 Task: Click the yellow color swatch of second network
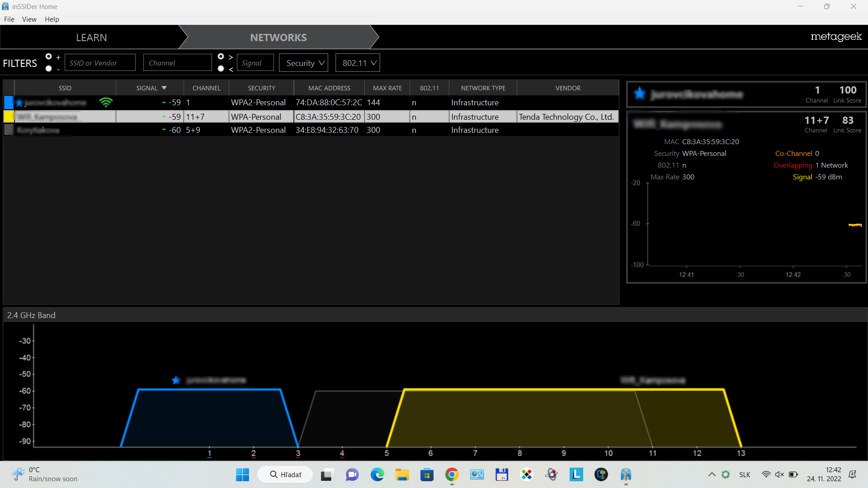(9, 117)
